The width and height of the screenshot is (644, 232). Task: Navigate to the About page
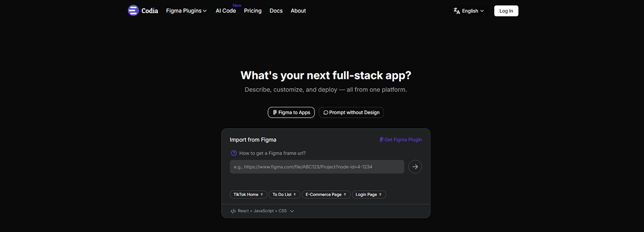[298, 10]
